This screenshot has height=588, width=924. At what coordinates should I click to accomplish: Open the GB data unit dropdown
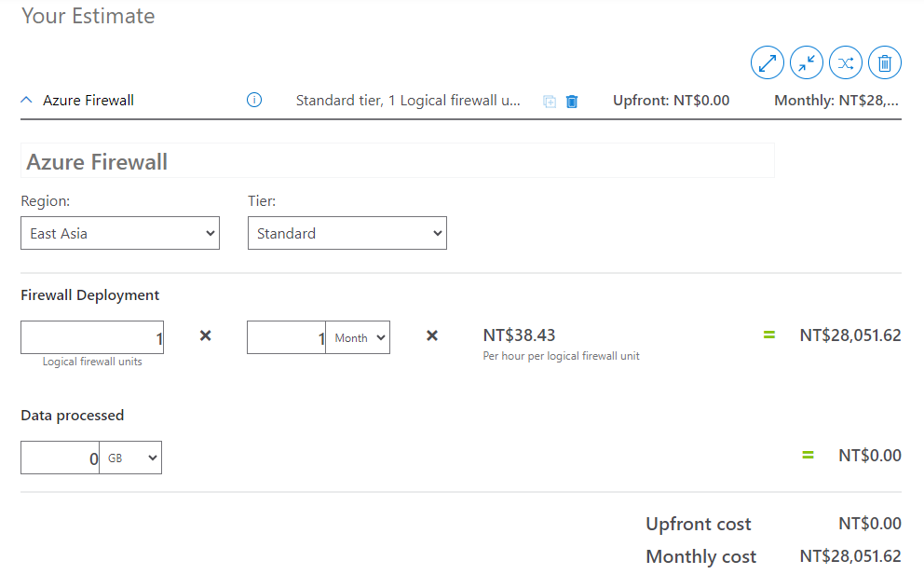click(x=130, y=458)
